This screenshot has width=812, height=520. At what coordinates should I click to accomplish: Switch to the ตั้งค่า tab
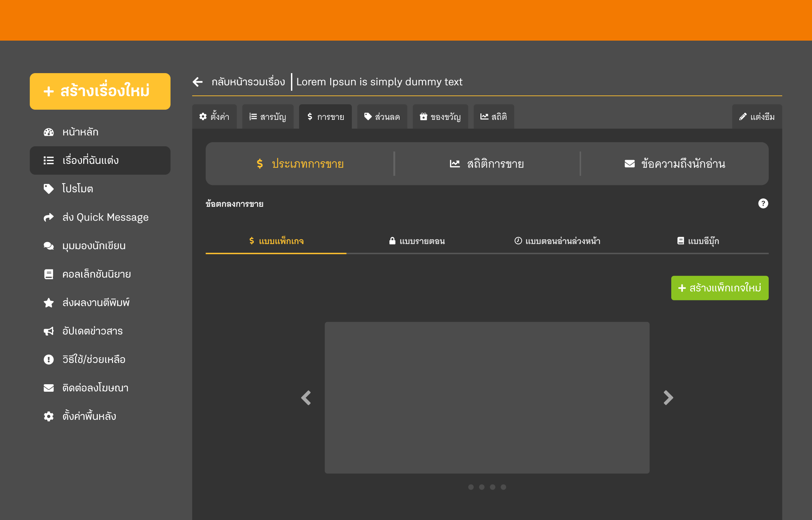pyautogui.click(x=215, y=116)
